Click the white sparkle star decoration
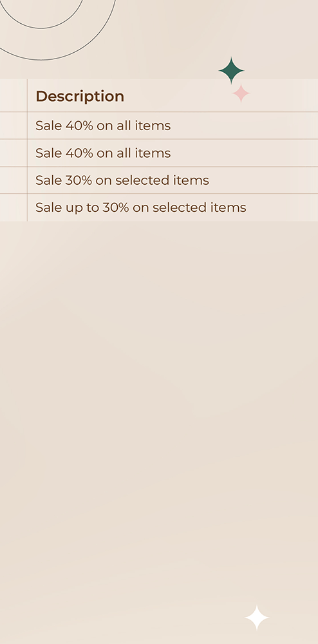The height and width of the screenshot is (644, 318). tap(257, 618)
